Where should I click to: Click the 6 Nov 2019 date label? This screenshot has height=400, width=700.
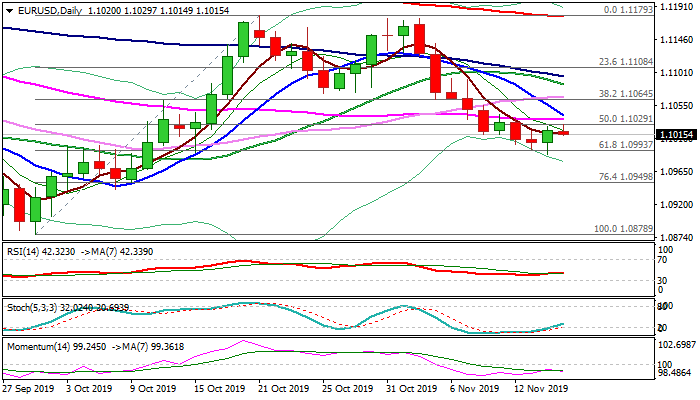pyautogui.click(x=474, y=389)
